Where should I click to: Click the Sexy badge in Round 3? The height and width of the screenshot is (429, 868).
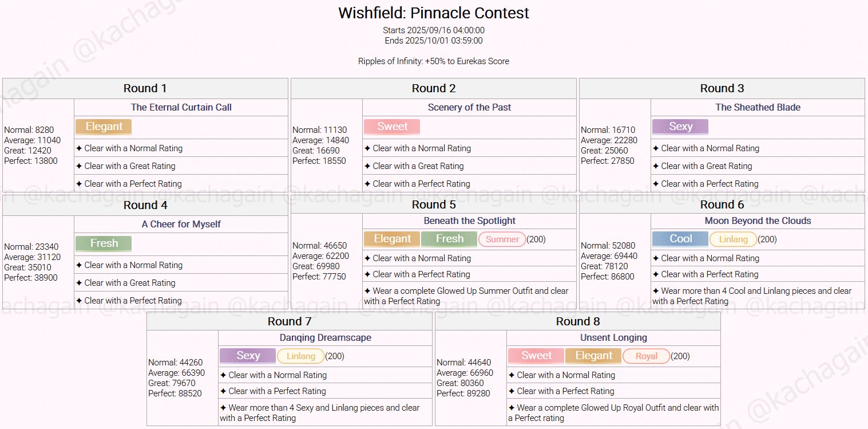coord(680,127)
